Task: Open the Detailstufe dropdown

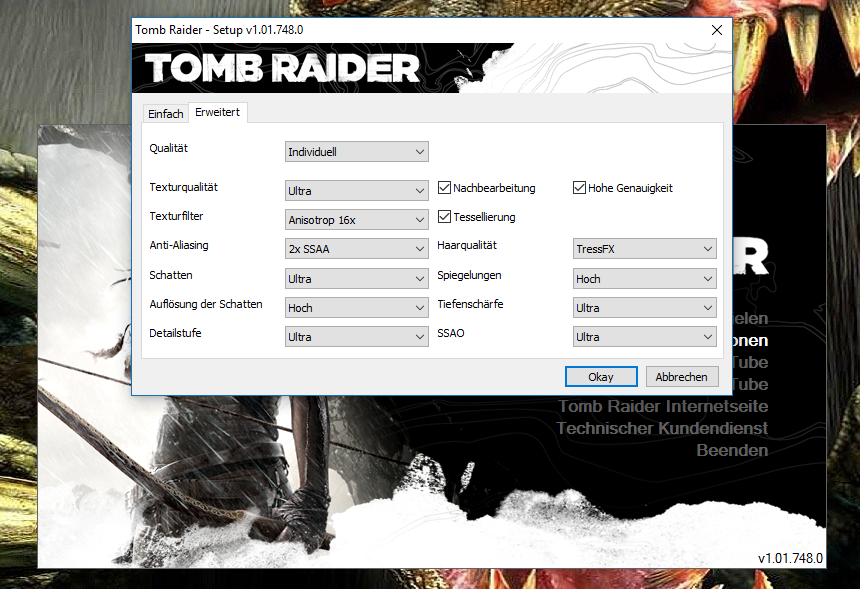Action: (x=357, y=337)
